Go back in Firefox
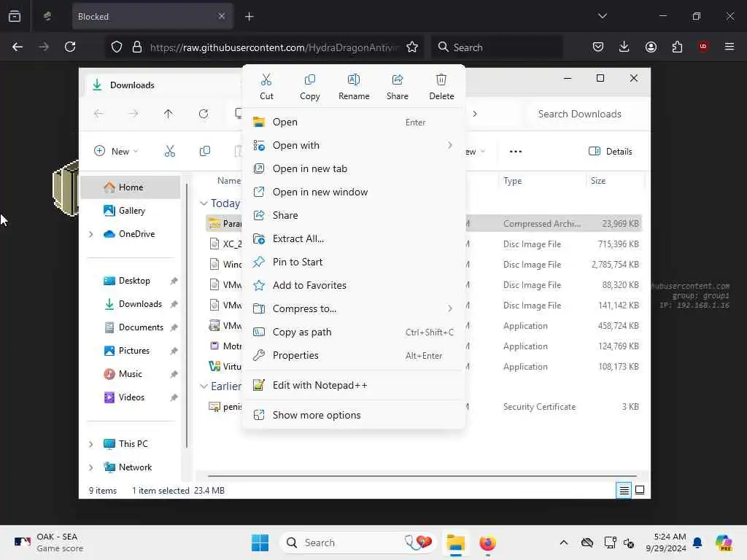This screenshot has height=560, width=747. coord(18,47)
